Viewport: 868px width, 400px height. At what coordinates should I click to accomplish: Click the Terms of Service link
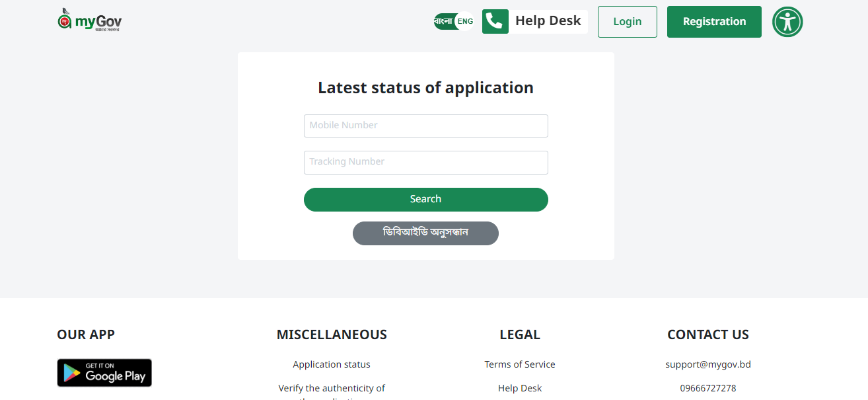pyautogui.click(x=520, y=364)
